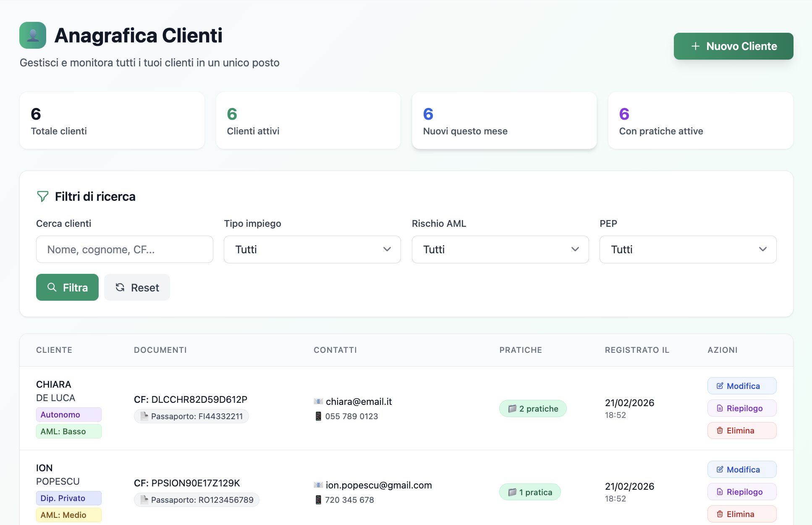Click the document icon in Passaporto FI44332211 badge
Image resolution: width=812 pixels, height=525 pixels.
coord(144,416)
